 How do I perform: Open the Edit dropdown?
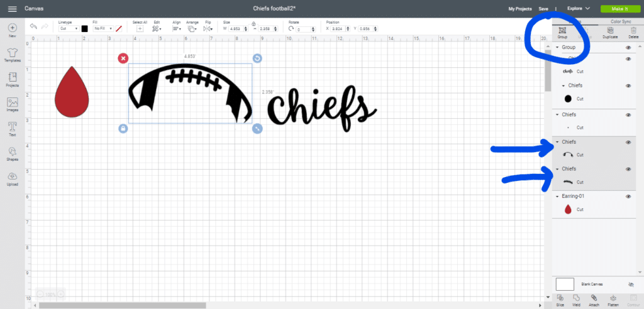pos(157,29)
